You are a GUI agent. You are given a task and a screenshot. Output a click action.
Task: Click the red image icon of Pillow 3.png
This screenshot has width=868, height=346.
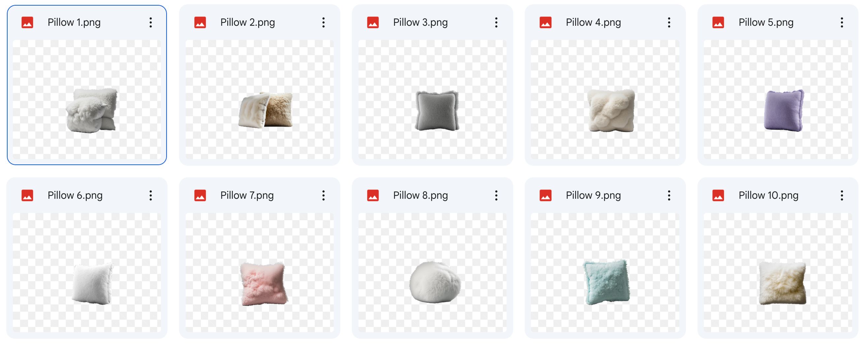point(373,22)
